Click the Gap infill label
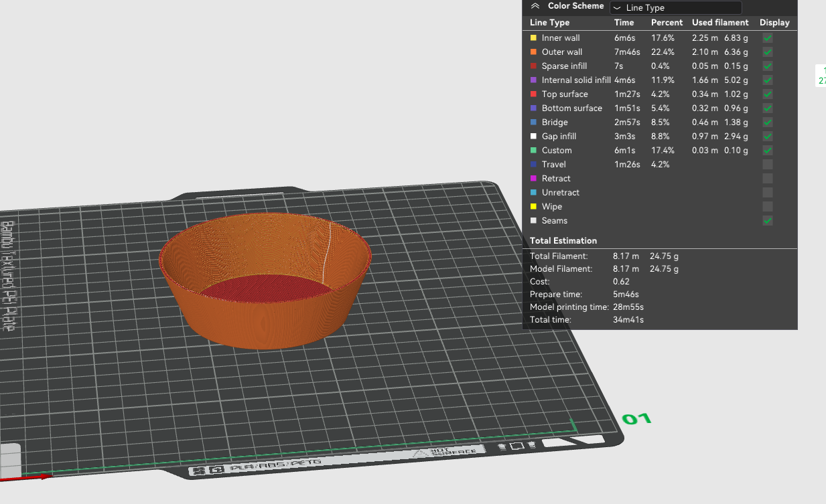The height and width of the screenshot is (504, 826). coord(559,137)
